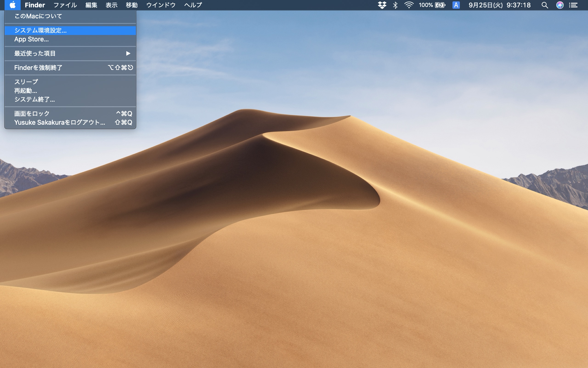Click the Apple logo menu icon

coord(12,5)
